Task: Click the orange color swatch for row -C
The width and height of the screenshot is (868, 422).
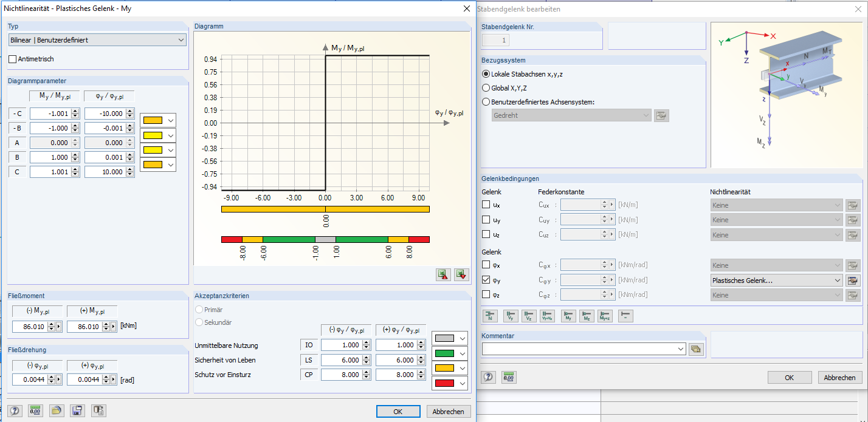Action: point(153,120)
